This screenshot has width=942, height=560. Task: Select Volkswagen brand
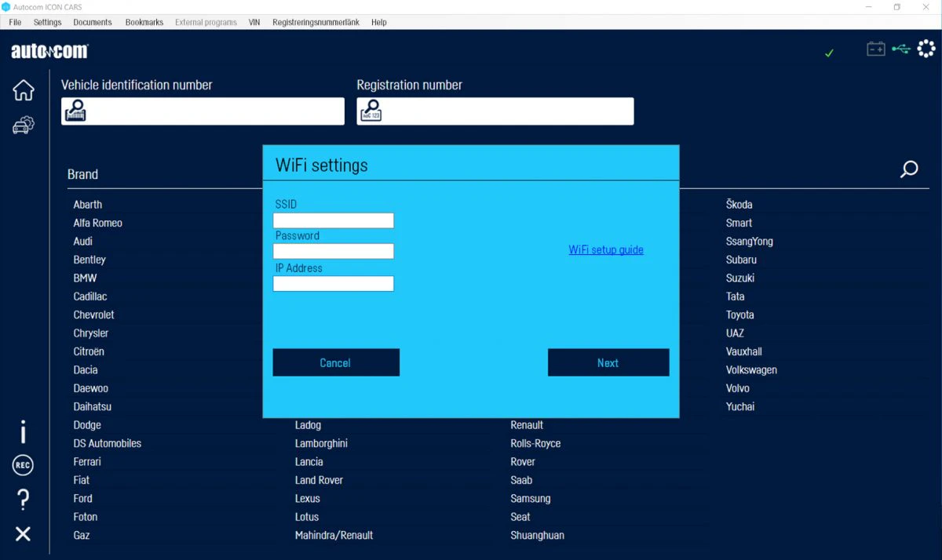(751, 370)
